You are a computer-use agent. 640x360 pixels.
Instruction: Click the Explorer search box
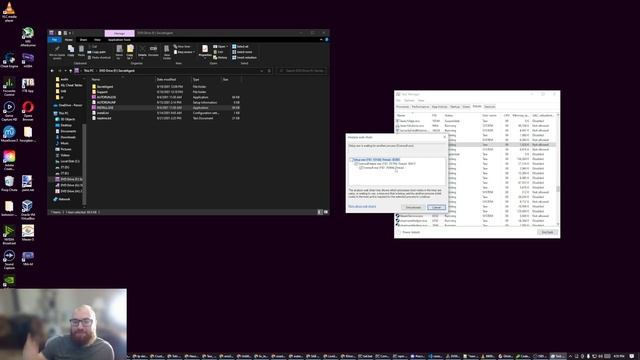[x=302, y=71]
